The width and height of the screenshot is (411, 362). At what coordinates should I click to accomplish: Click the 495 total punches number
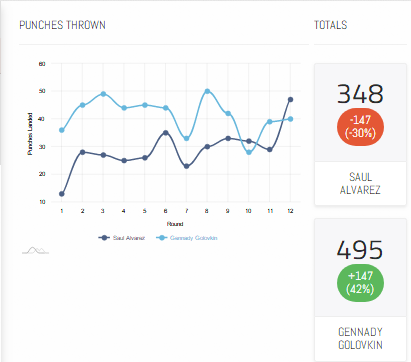coord(360,250)
